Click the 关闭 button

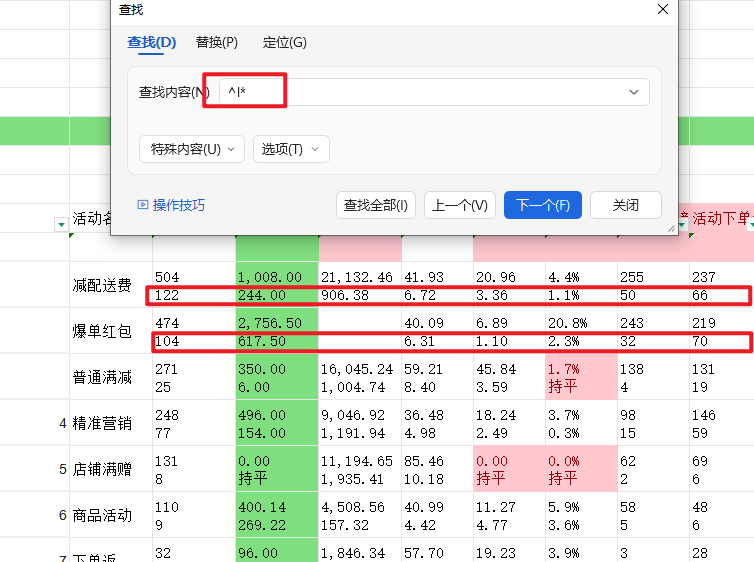[626, 205]
